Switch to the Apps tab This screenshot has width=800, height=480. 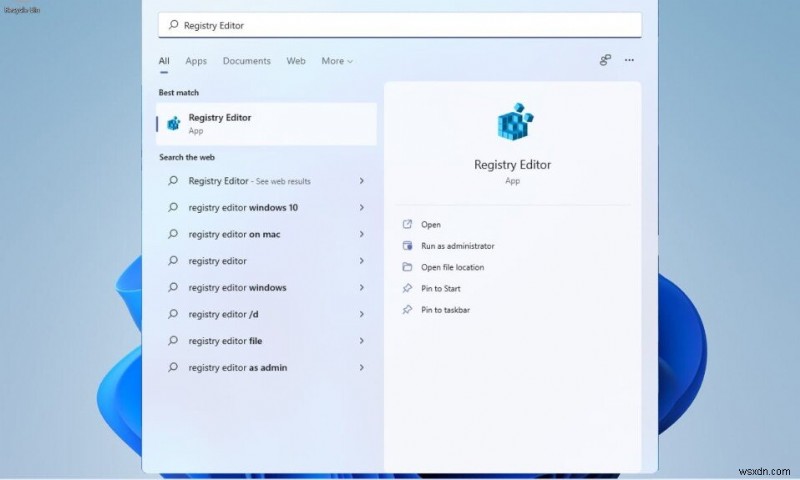tap(196, 61)
